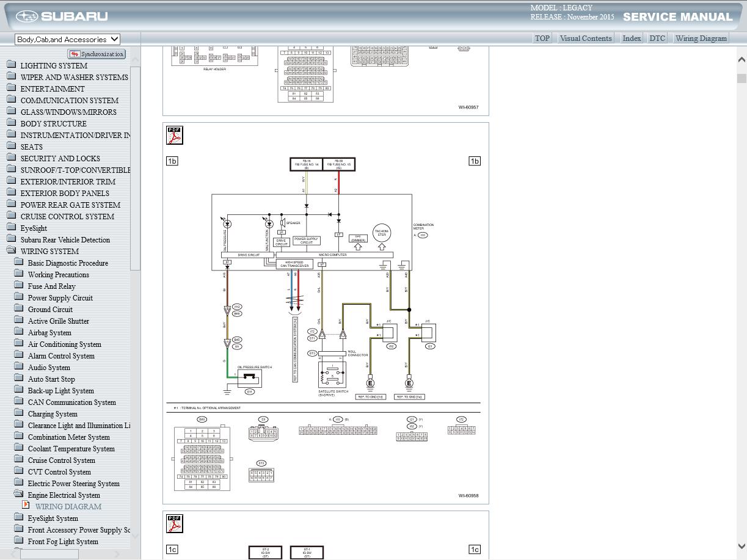Open SECURITY AND LOCKS folder icon
747x560 pixels.
coord(12,158)
